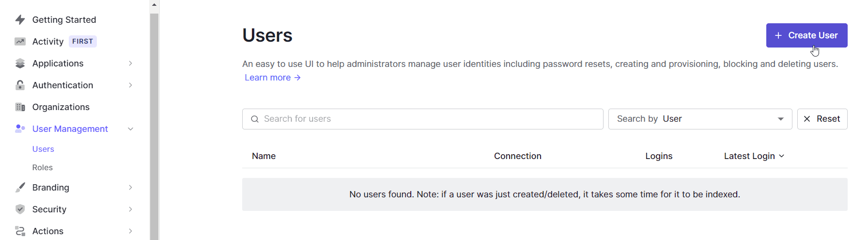The width and height of the screenshot is (868, 240).
Task: Expand the Authentication submenu chevron
Action: [130, 85]
